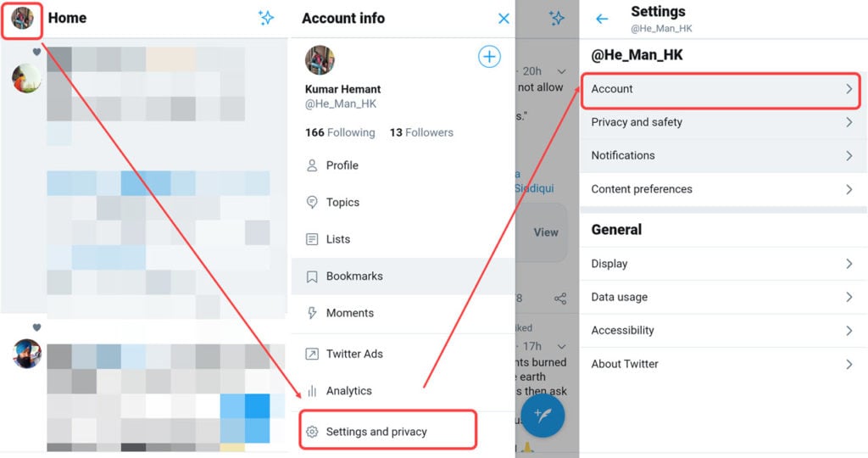Open Twitter Ads from the menu
Viewport: 868px width, 458px height.
click(403, 354)
